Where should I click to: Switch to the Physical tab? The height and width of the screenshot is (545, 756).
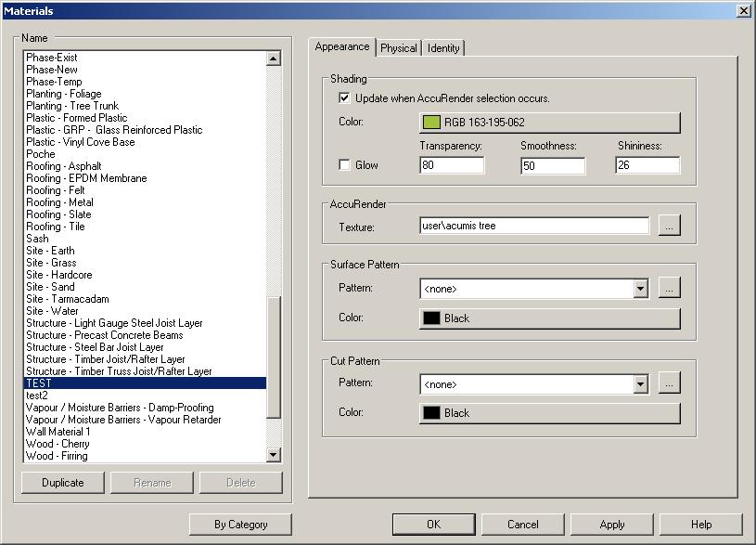point(399,48)
